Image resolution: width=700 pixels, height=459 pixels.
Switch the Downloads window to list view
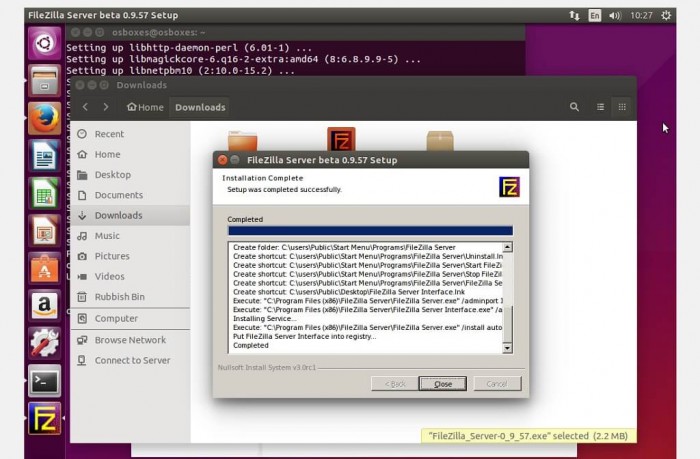click(600, 107)
